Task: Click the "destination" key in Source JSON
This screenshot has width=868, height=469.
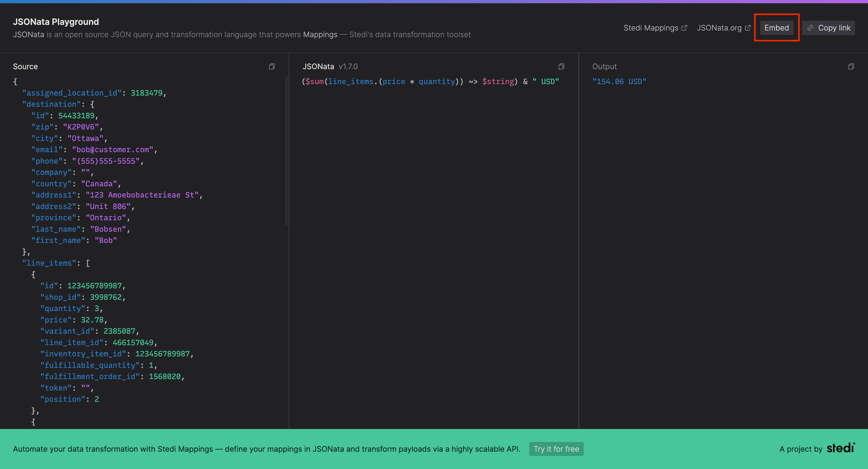Action: pyautogui.click(x=51, y=105)
